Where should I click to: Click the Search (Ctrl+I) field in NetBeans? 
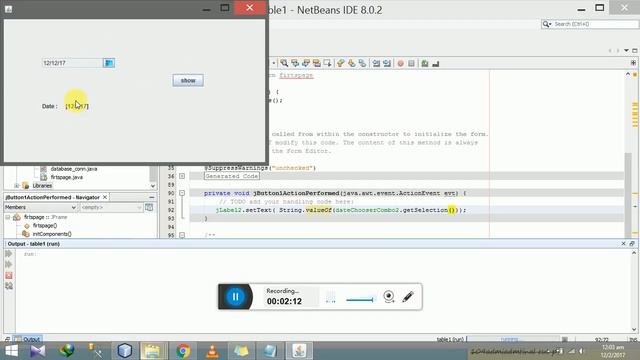(589, 24)
